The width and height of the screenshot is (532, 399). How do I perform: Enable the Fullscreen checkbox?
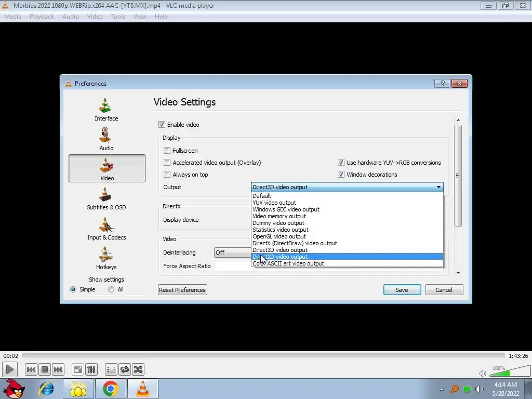(167, 150)
